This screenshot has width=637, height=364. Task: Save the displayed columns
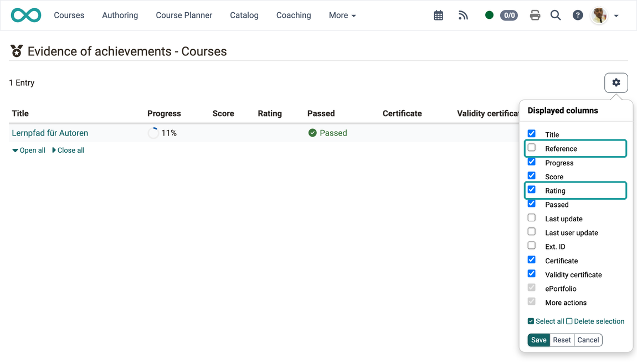539,340
